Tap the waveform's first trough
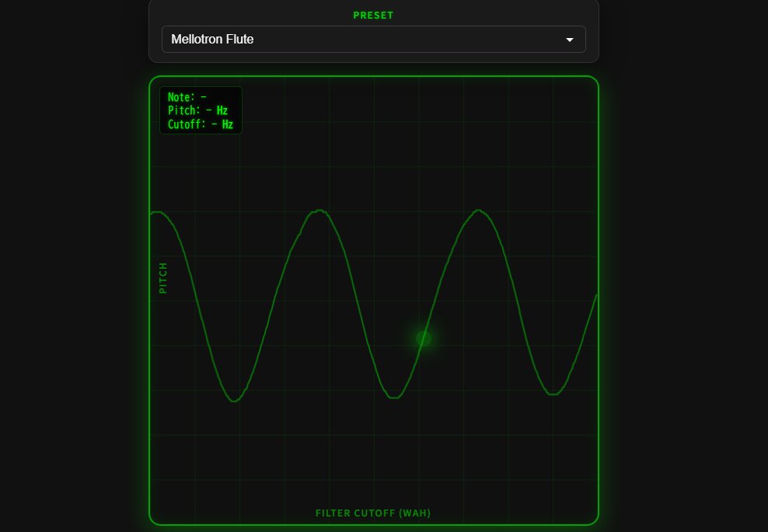Image resolution: width=768 pixels, height=532 pixels. click(234, 401)
